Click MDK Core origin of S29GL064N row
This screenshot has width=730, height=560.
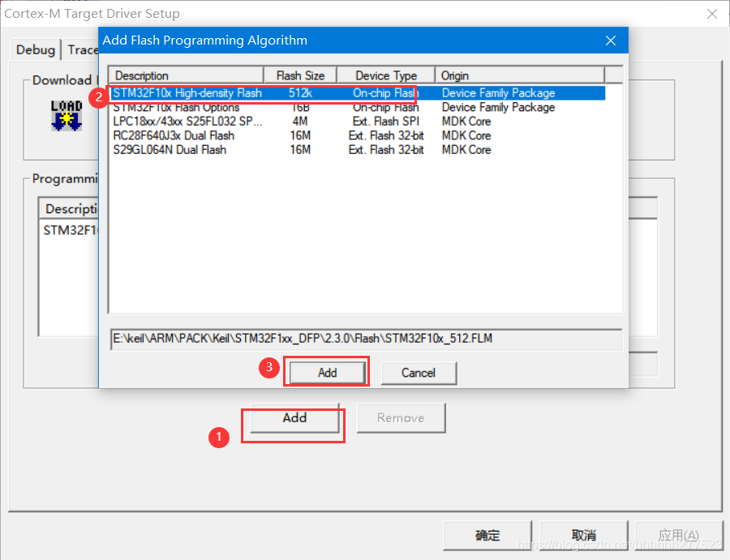pos(466,150)
